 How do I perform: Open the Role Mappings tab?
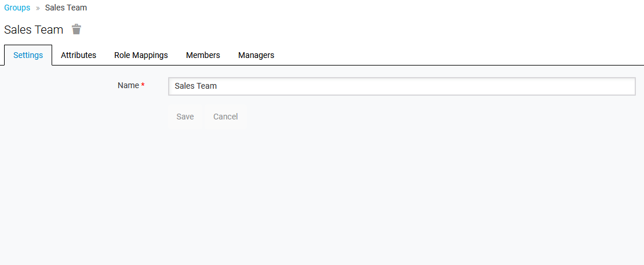pyautogui.click(x=141, y=55)
